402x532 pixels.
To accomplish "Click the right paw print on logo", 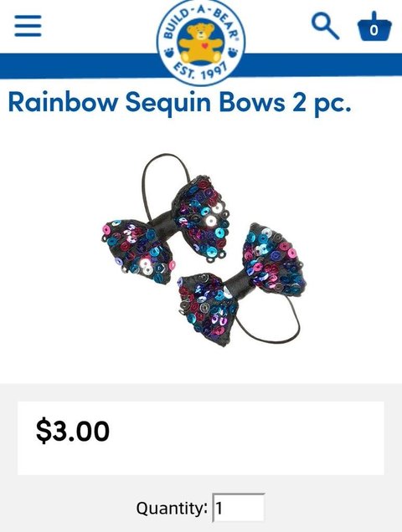I will (233, 53).
